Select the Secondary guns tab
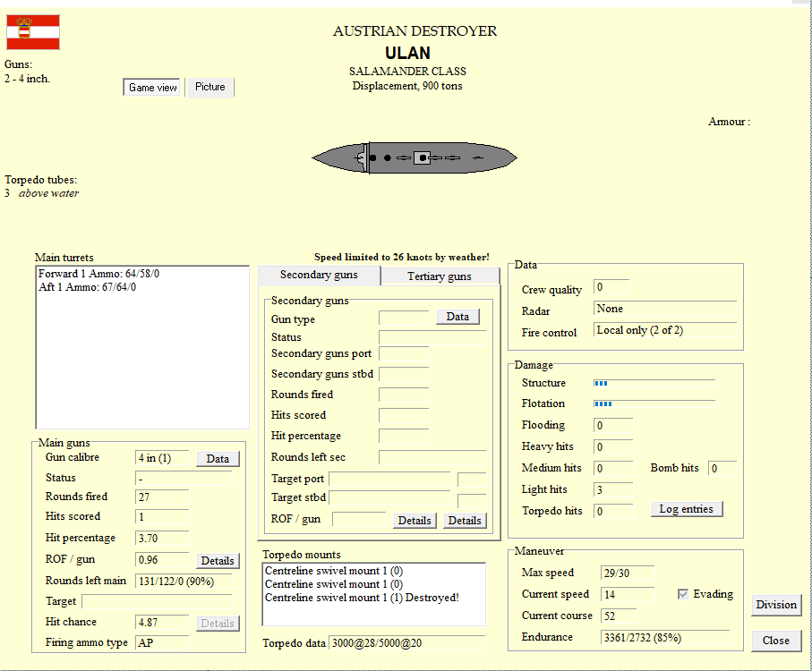 (x=319, y=275)
